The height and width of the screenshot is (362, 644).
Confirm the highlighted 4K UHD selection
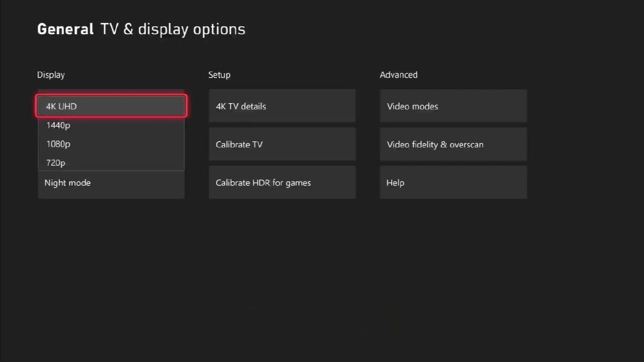point(111,106)
